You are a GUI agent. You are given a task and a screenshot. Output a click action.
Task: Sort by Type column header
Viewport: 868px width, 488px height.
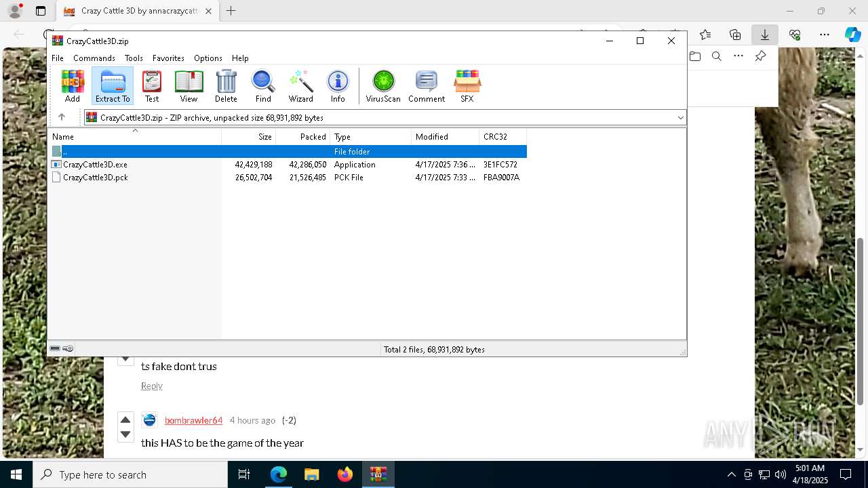pos(371,136)
